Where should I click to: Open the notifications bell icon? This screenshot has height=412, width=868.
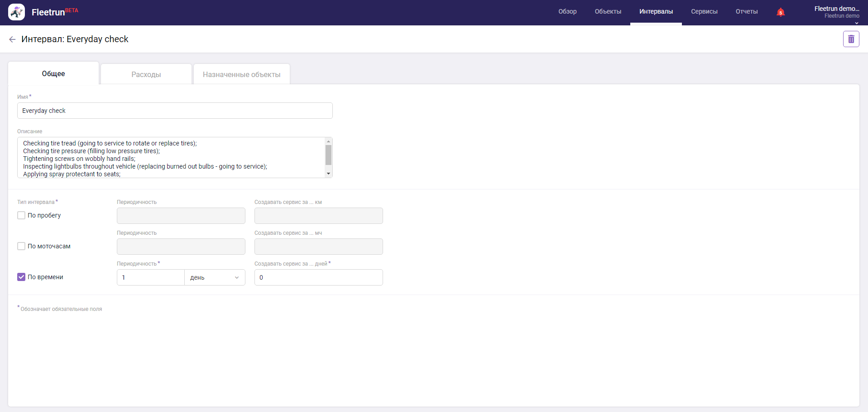coord(780,12)
